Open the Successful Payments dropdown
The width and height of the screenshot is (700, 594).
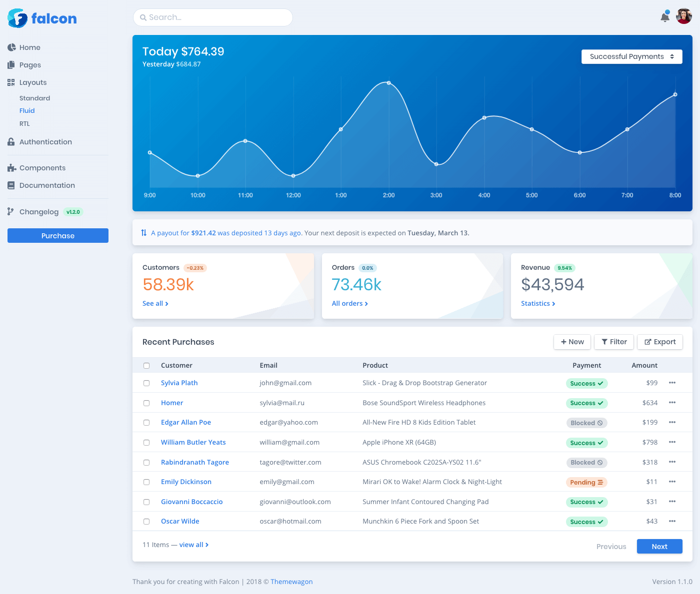[631, 56]
